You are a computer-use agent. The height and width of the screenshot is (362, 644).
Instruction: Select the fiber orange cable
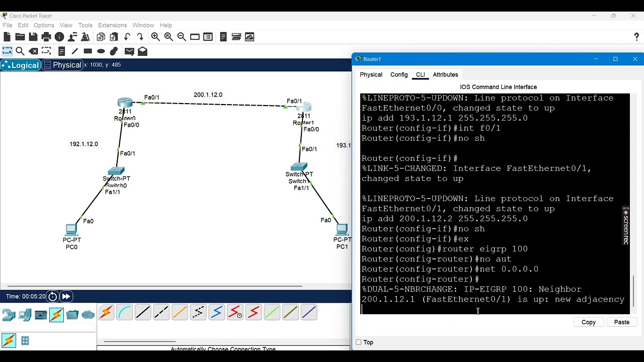point(180,312)
